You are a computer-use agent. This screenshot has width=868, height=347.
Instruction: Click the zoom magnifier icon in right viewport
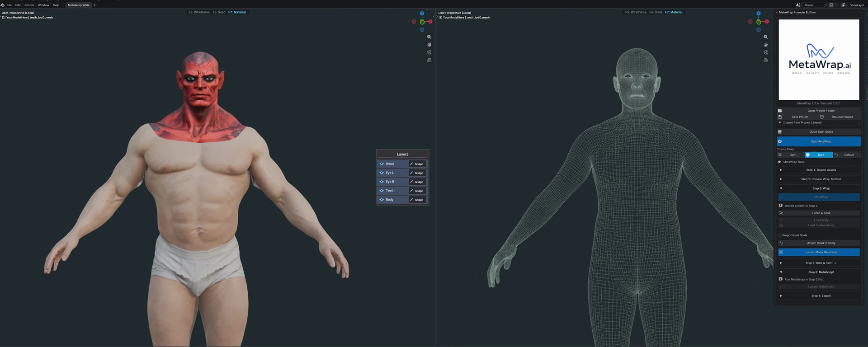pos(765,37)
